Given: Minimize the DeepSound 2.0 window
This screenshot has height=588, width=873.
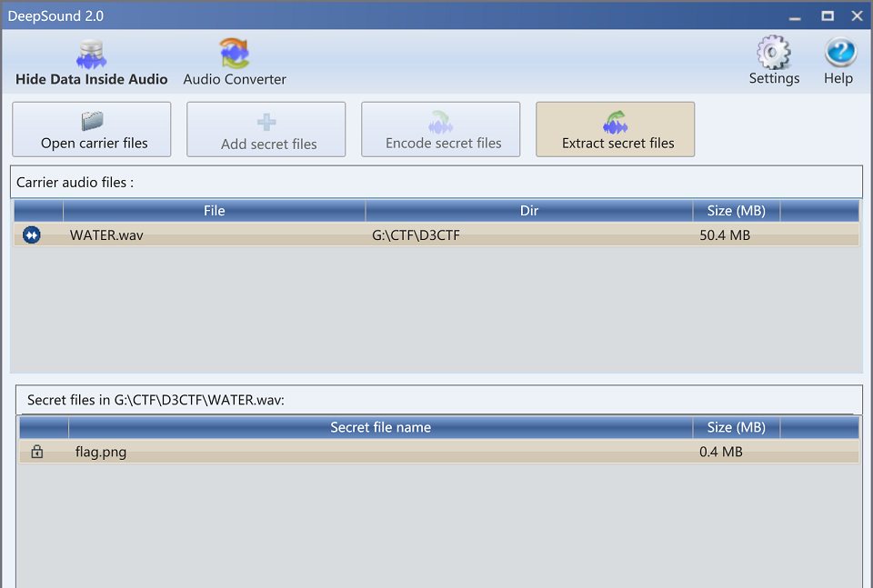Looking at the screenshot, I should (x=797, y=15).
